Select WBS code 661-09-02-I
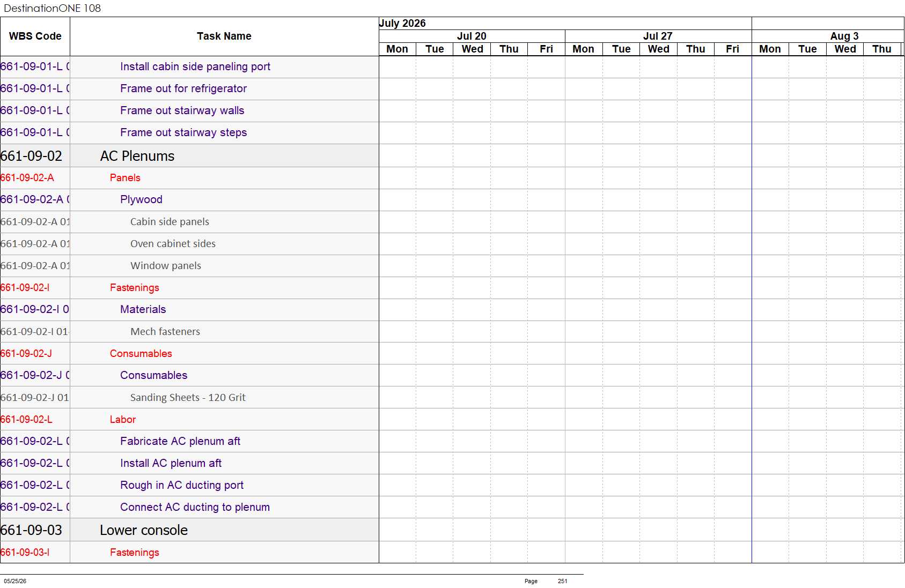The image size is (905, 588). (x=25, y=288)
